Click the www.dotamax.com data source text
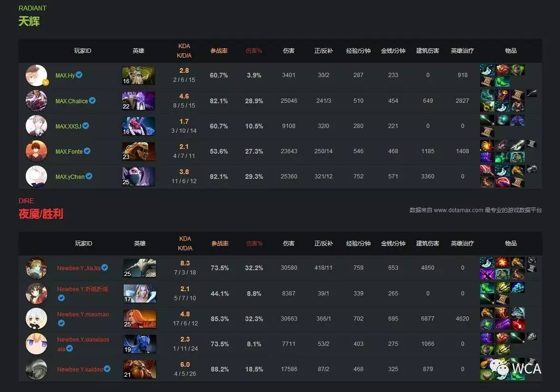Screen dimensions: 560x392 point(459,210)
